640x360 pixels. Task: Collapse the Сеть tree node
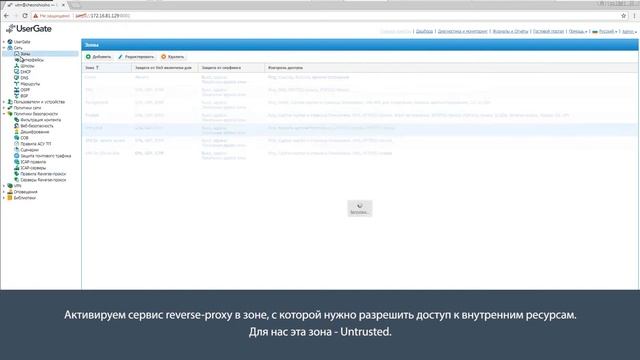point(4,48)
